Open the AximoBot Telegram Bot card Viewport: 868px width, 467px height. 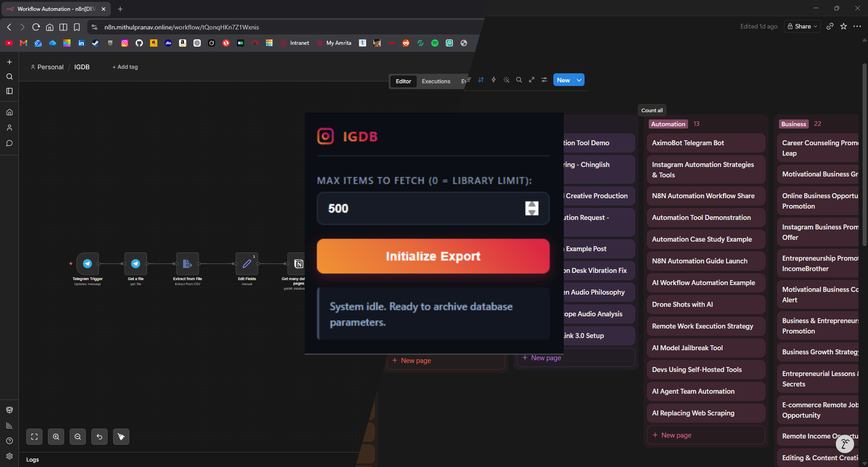(x=706, y=143)
